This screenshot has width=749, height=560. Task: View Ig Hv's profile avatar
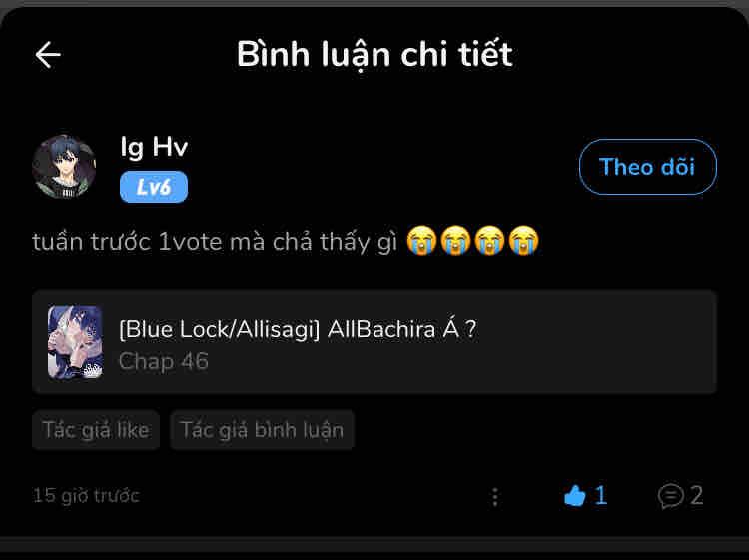pyautogui.click(x=64, y=167)
